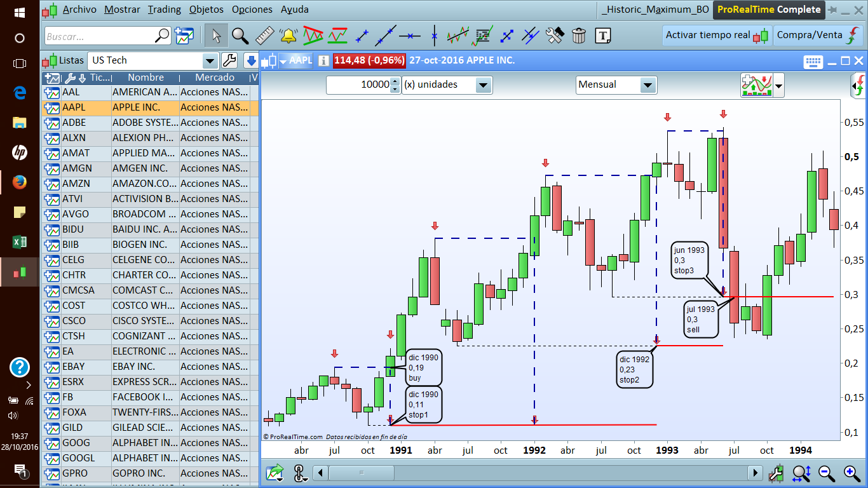The image size is (868, 488).
Task: Select the vertical line tool
Action: coord(435,36)
